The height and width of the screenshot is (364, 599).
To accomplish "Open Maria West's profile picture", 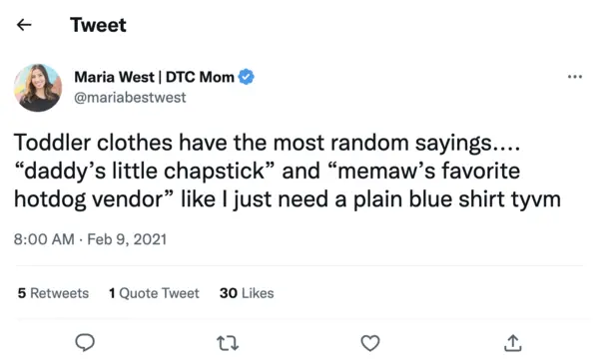I will (38, 88).
